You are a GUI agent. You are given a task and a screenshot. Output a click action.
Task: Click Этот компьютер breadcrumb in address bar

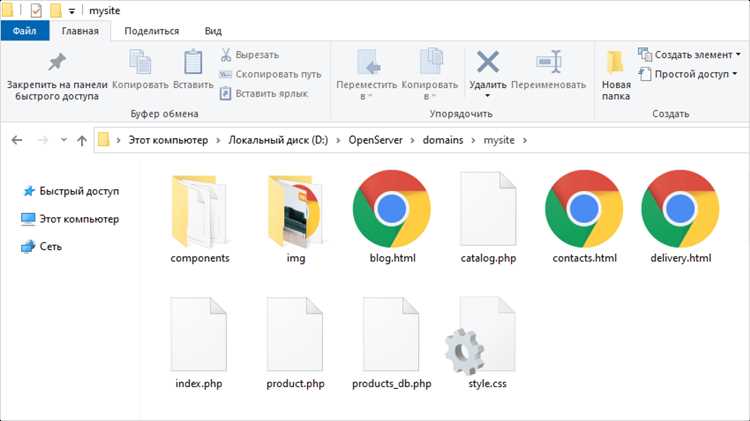coord(168,140)
